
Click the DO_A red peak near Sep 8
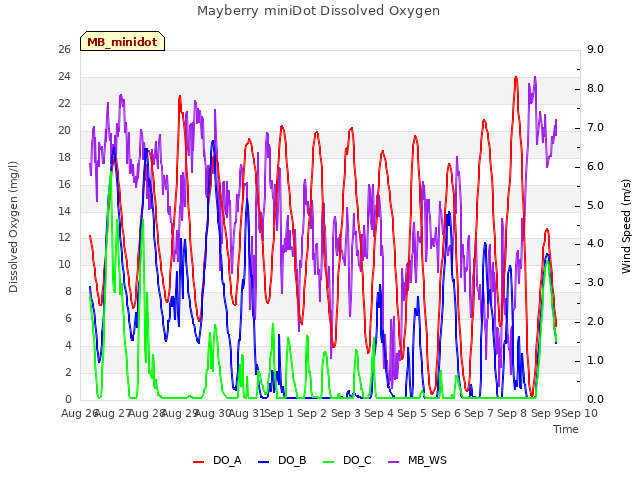pos(516,78)
